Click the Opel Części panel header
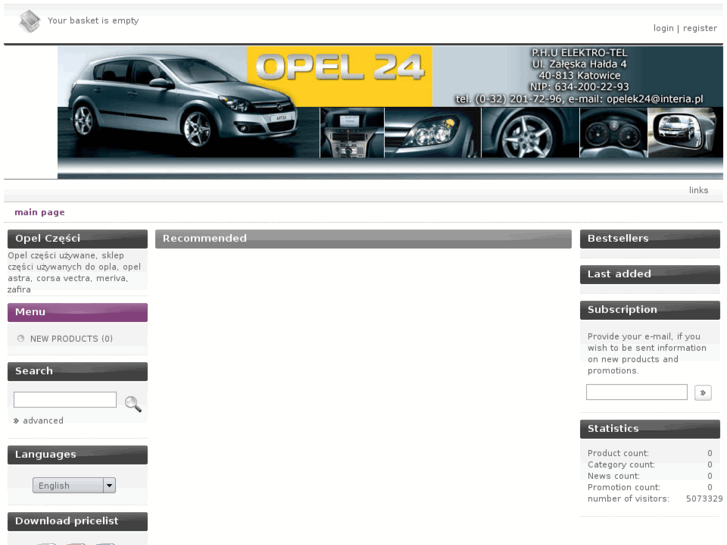The width and height of the screenshot is (727, 545). click(77, 239)
